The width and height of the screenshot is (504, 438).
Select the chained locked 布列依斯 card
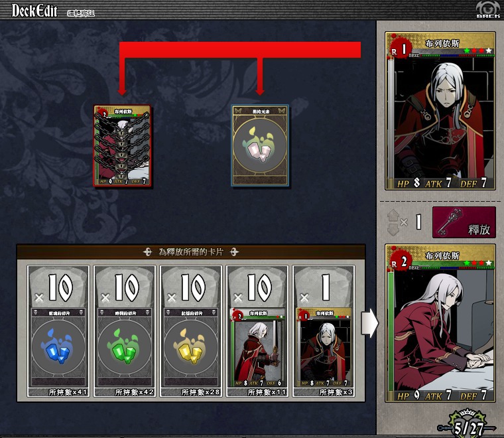(122, 146)
